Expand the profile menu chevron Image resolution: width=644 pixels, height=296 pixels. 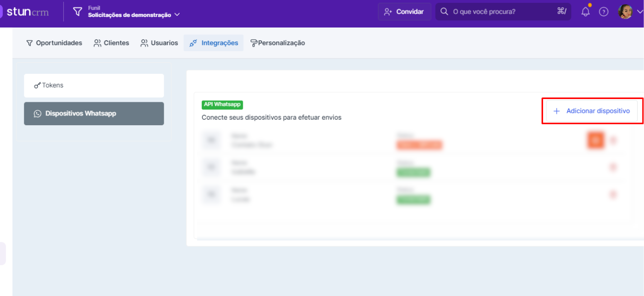click(640, 12)
